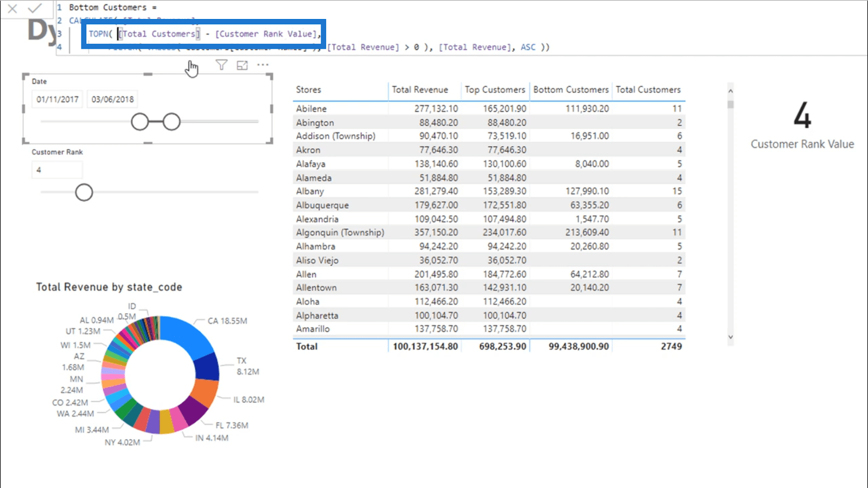
Task: Commit the formula with checkmark icon
Action: pyautogui.click(x=35, y=9)
